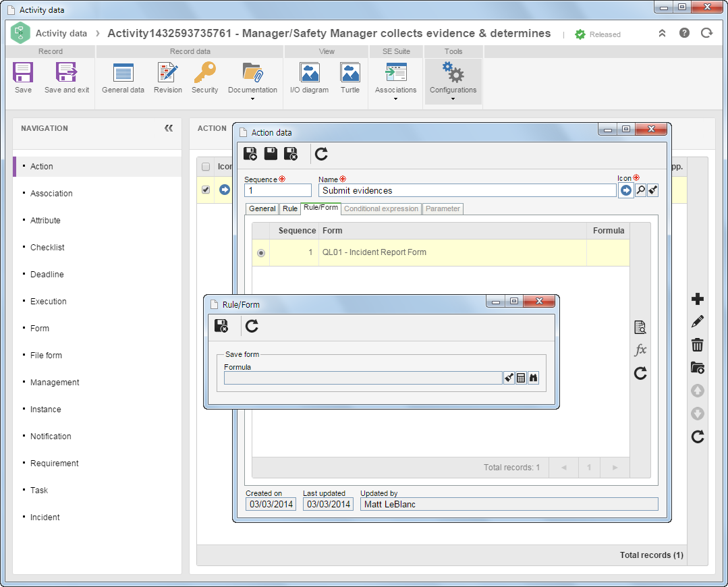This screenshot has width=728, height=587.
Task: Refresh the action list sidebar icon
Action: pos(698,437)
